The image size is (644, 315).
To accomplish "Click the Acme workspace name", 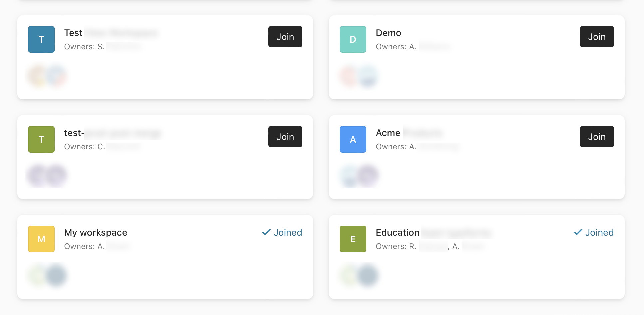I will click(x=388, y=133).
